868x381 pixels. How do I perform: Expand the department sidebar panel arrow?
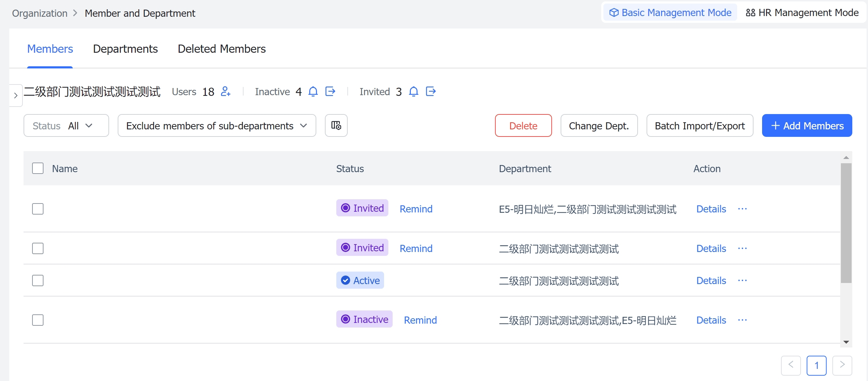[16, 96]
